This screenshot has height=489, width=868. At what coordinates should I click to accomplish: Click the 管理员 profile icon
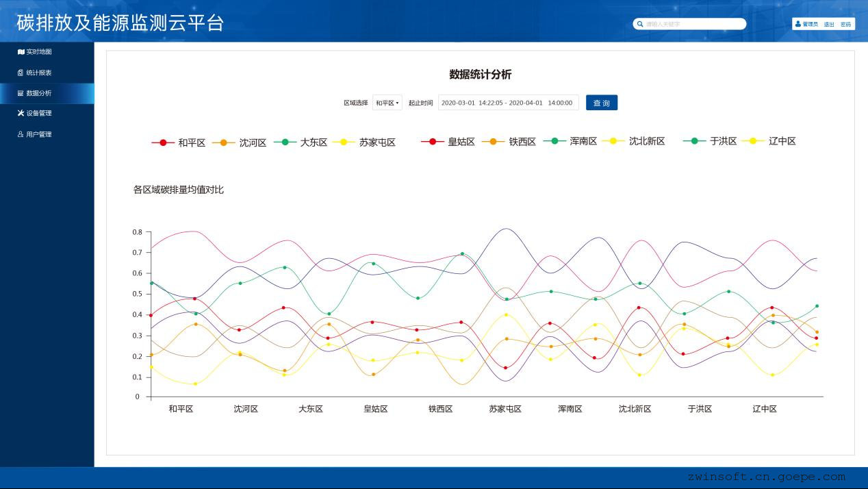pyautogui.click(x=798, y=24)
